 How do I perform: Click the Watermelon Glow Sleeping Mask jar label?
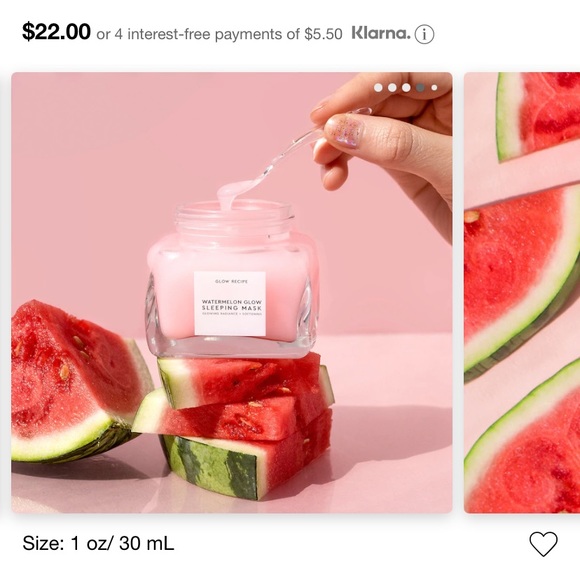click(230, 304)
